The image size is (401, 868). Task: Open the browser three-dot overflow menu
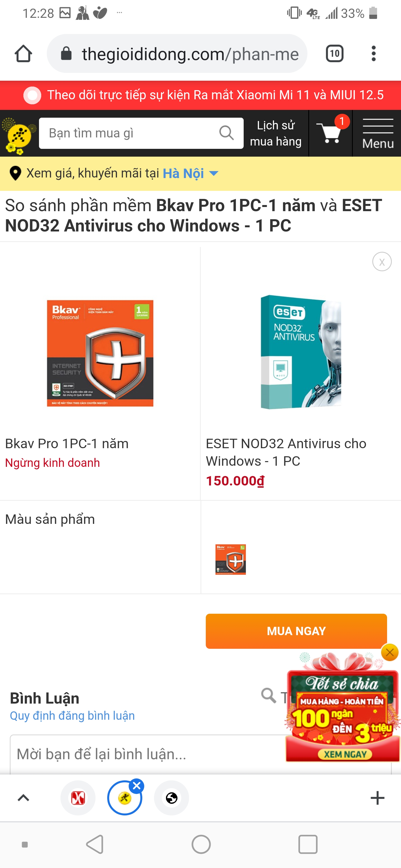373,54
